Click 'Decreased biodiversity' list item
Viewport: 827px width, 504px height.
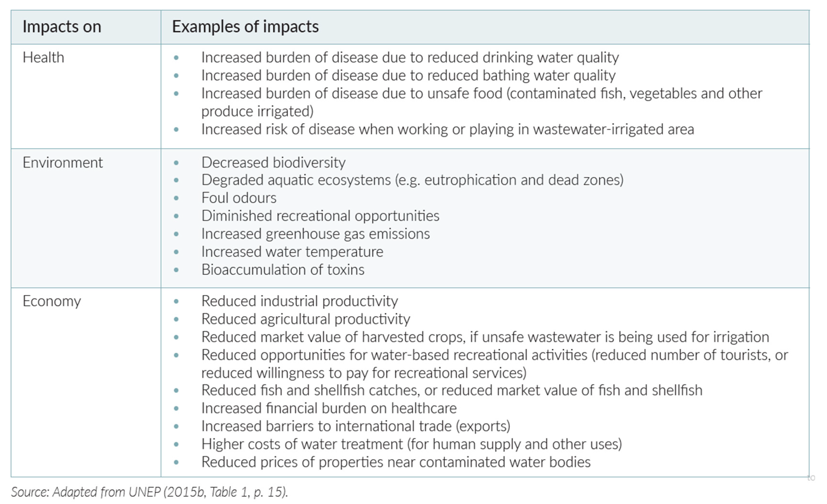[x=273, y=163]
